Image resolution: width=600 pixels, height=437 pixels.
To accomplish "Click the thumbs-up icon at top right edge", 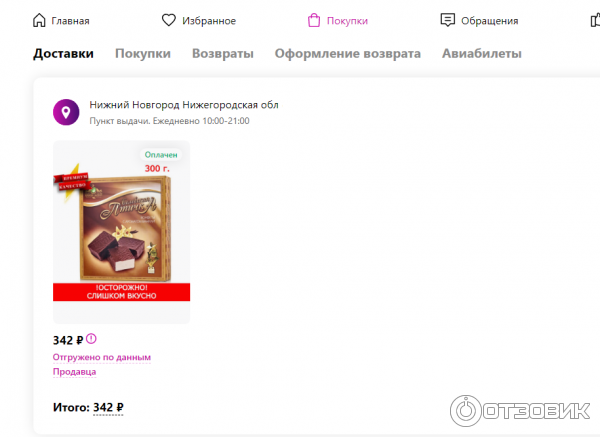I will point(595,20).
